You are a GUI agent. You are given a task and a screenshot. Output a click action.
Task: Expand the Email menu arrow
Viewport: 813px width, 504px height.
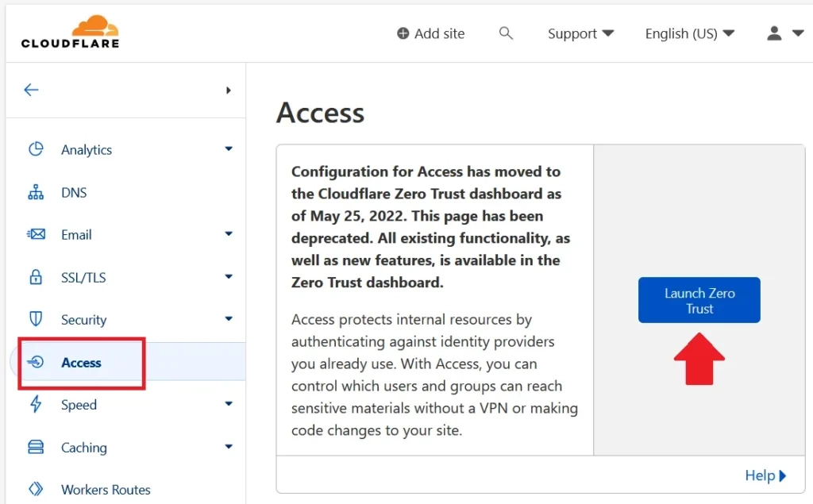click(x=229, y=234)
